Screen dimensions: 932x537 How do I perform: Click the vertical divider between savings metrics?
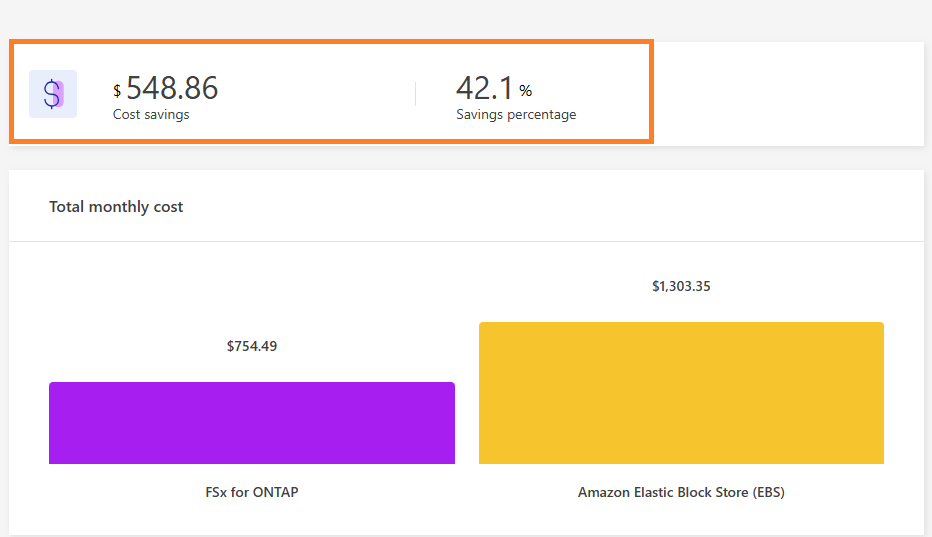point(415,94)
